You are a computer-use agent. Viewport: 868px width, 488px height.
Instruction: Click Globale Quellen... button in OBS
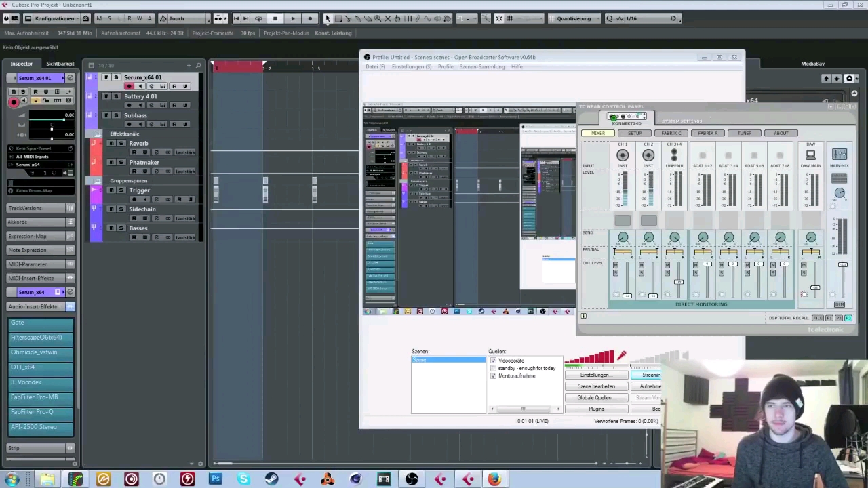(595, 398)
